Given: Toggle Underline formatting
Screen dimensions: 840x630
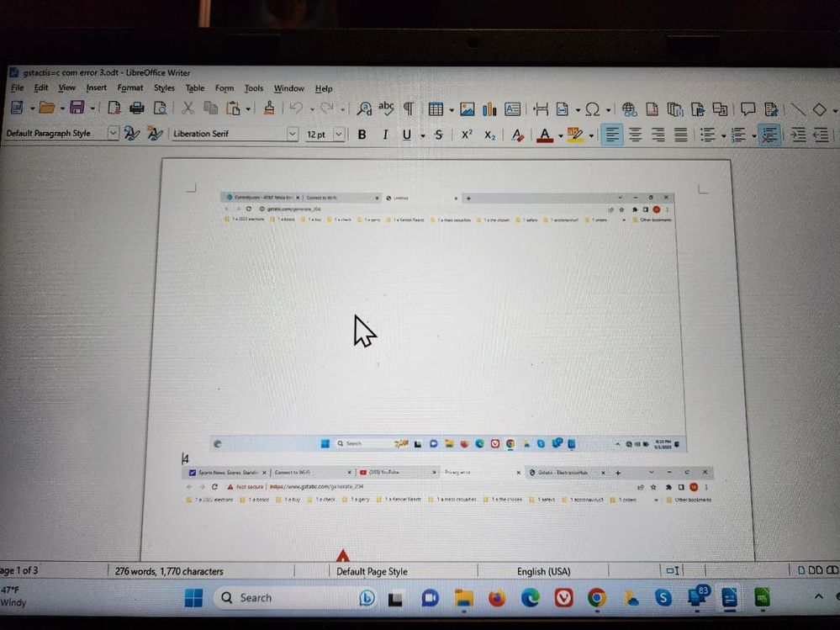Looking at the screenshot, I should pos(407,135).
